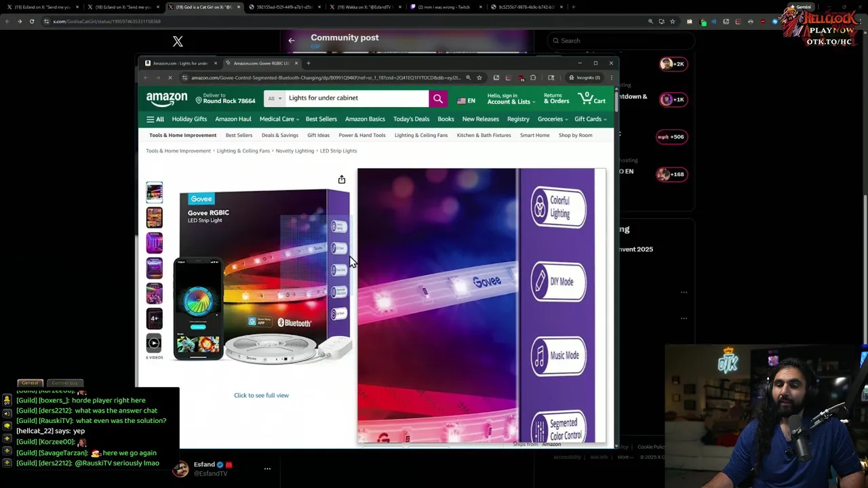Viewport: 868px width, 488px height.
Task: Bookmark the Amazon page with star icon
Action: [479, 78]
